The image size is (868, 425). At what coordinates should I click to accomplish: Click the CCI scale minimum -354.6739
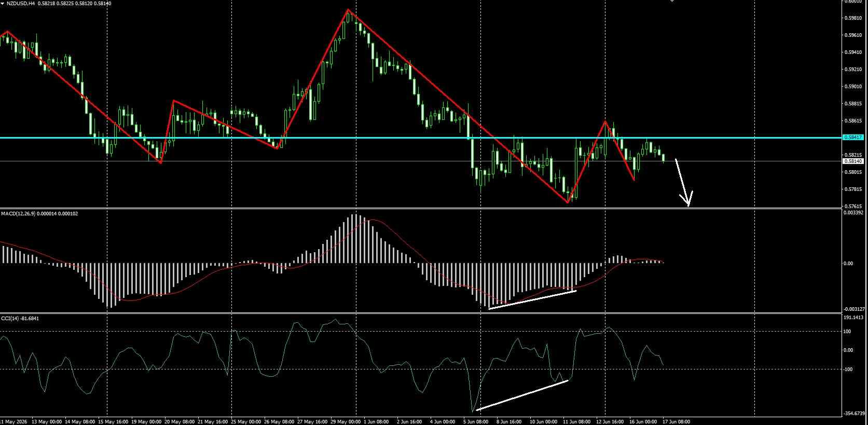point(855,414)
